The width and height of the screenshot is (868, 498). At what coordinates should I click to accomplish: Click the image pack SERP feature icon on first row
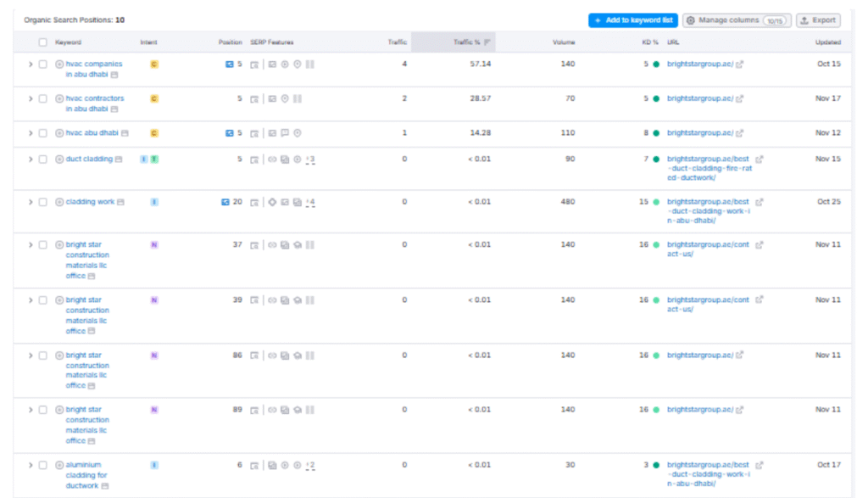[x=271, y=64]
